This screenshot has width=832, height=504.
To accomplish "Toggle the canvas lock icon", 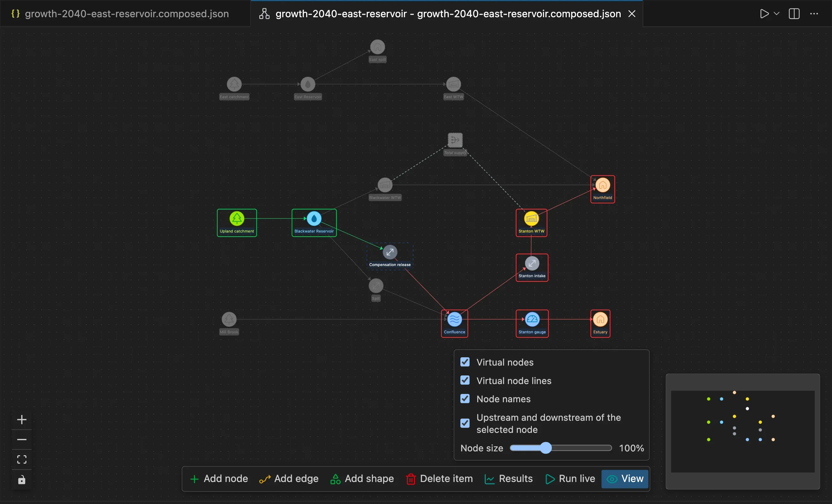I will (x=22, y=479).
